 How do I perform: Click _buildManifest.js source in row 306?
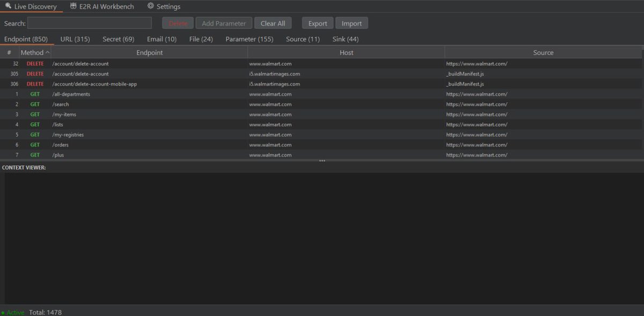tap(465, 84)
